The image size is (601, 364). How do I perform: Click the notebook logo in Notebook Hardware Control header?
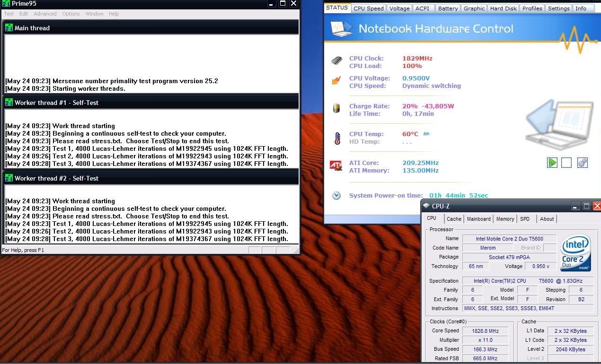click(342, 29)
